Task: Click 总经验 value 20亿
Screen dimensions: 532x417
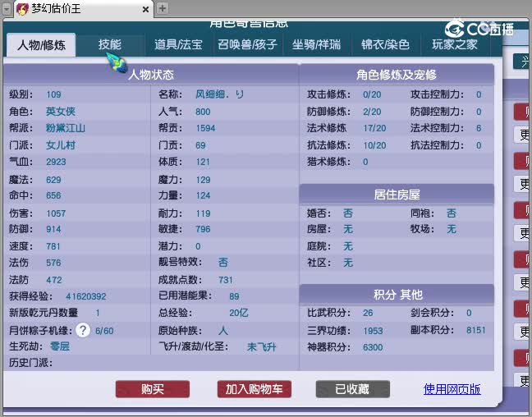Action: tap(239, 313)
